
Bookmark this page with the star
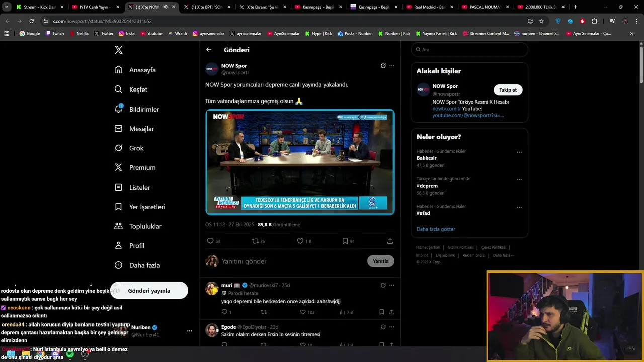[x=541, y=21]
